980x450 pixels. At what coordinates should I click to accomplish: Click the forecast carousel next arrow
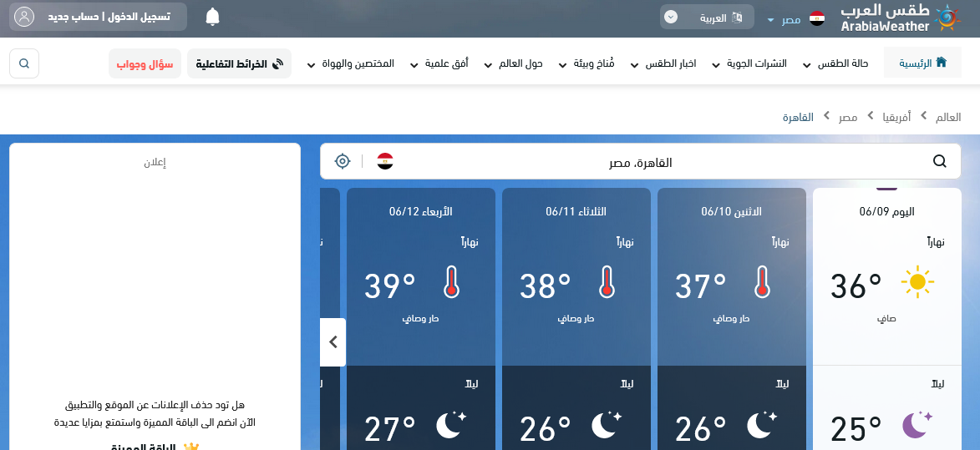click(333, 341)
